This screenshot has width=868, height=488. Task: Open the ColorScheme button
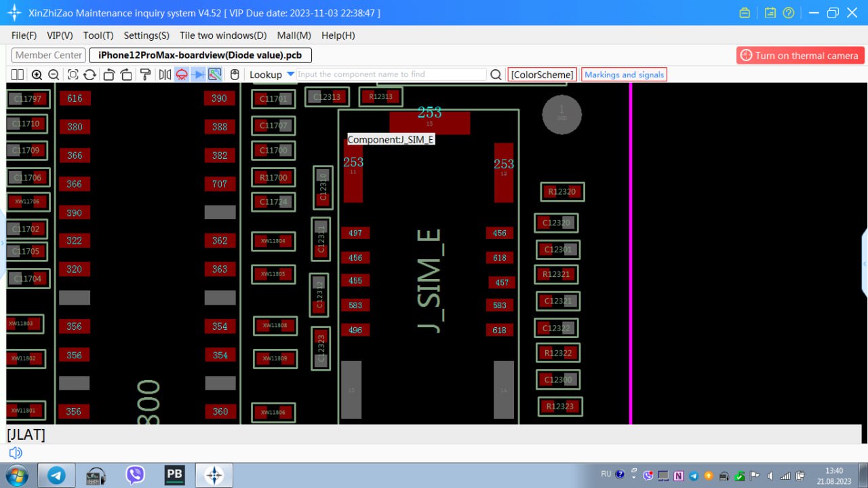pyautogui.click(x=542, y=75)
